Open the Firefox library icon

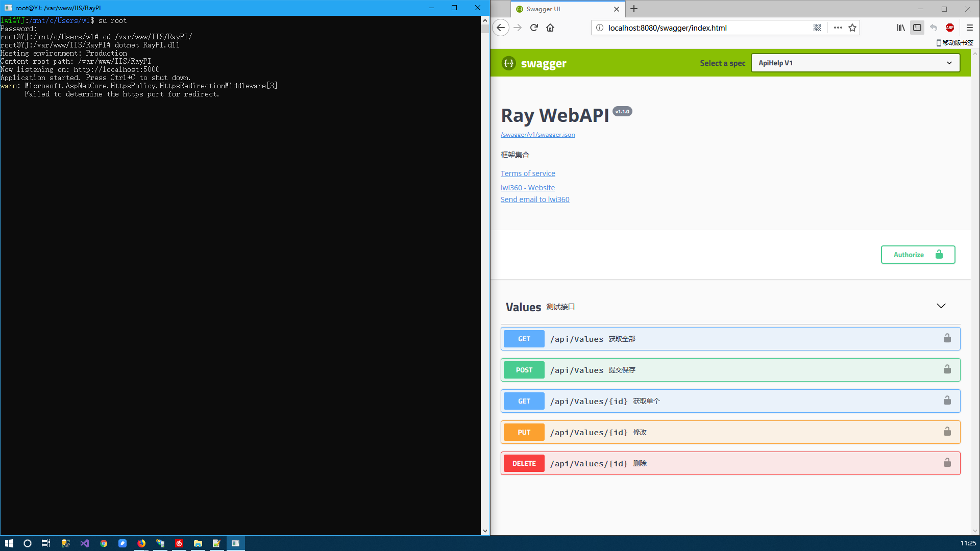[901, 28]
